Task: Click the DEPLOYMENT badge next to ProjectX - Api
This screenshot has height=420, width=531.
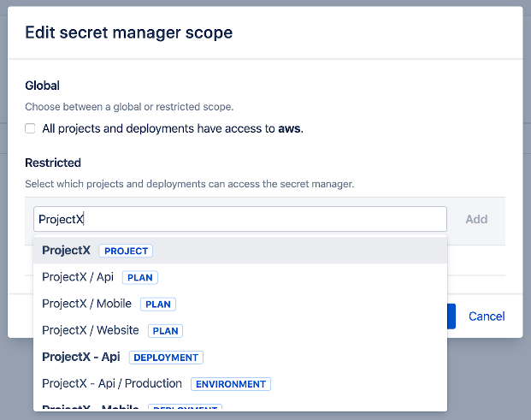Action: [166, 358]
